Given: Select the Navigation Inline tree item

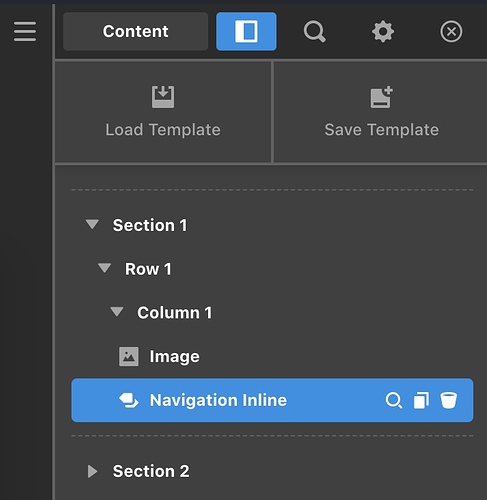Looking at the screenshot, I should click(272, 400).
